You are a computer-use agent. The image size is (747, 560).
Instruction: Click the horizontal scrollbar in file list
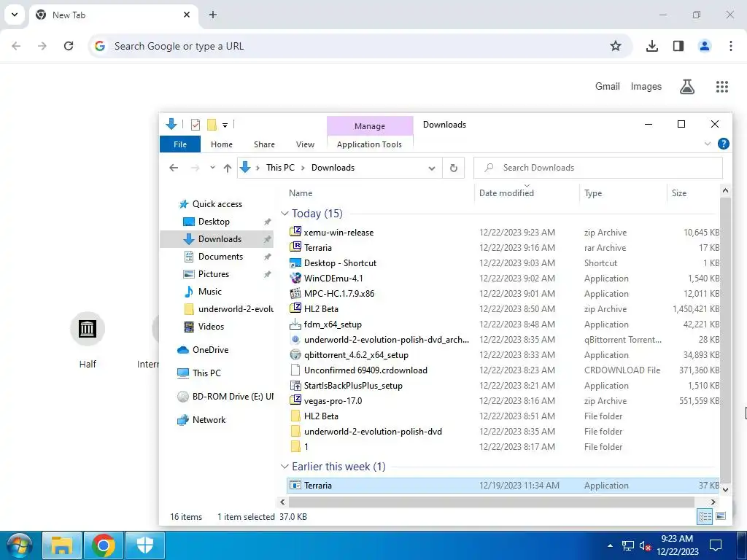coord(491,502)
